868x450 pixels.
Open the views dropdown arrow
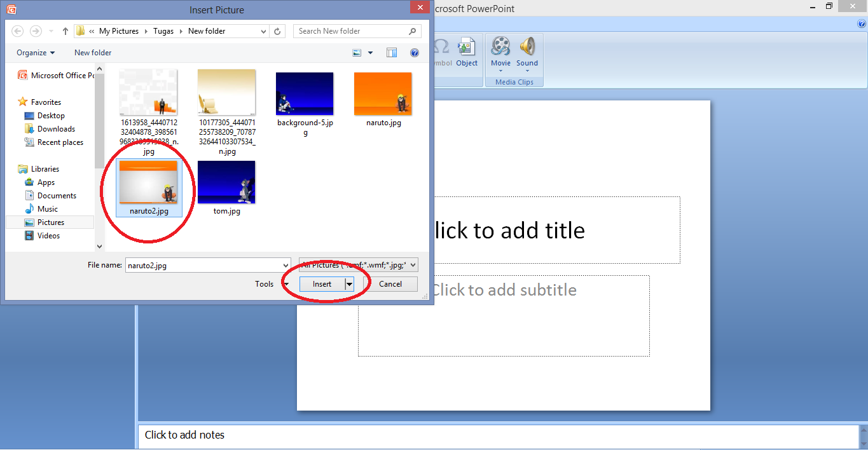(369, 52)
